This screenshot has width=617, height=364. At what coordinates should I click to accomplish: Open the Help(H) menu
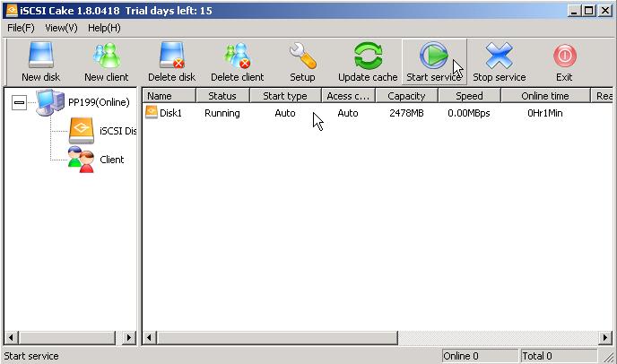point(104,28)
